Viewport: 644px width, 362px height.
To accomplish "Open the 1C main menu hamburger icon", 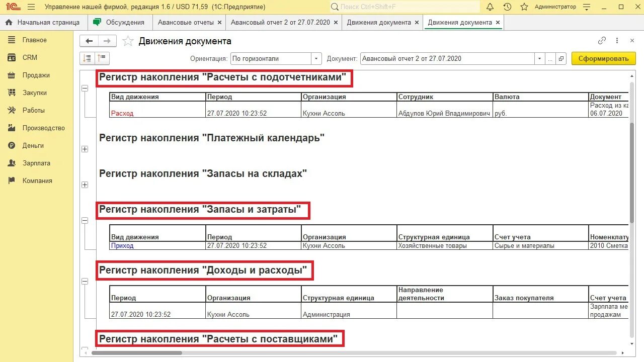I will pos(31,7).
